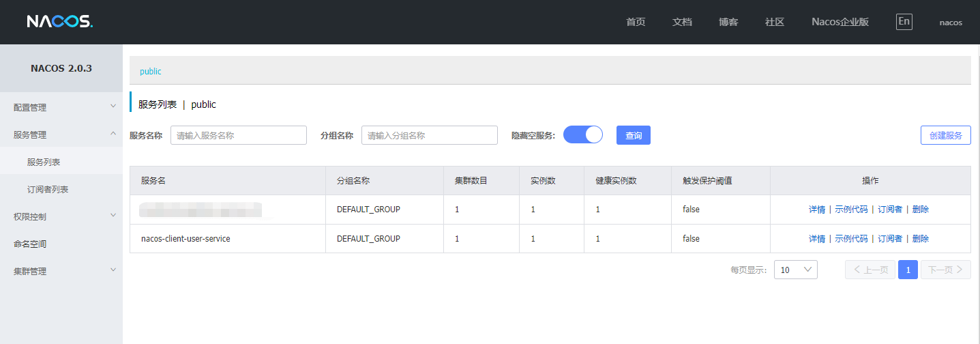Open the page size dropdown showing 10
Screen dimensions: 980x344
(796, 270)
